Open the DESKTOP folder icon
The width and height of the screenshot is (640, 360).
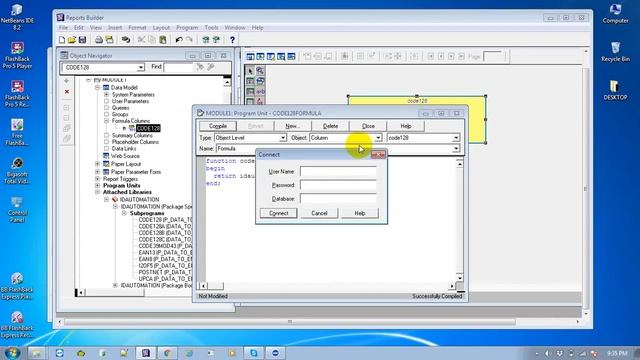(615, 90)
